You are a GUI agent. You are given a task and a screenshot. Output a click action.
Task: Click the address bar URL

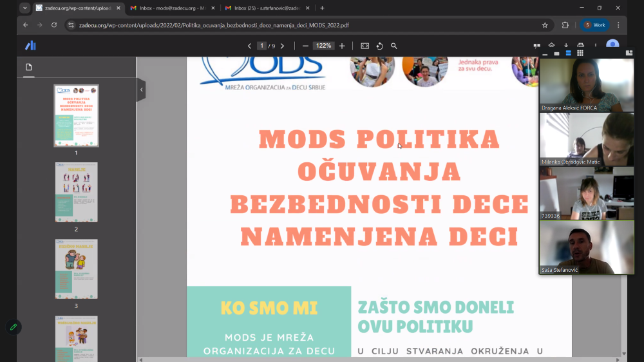(x=214, y=25)
